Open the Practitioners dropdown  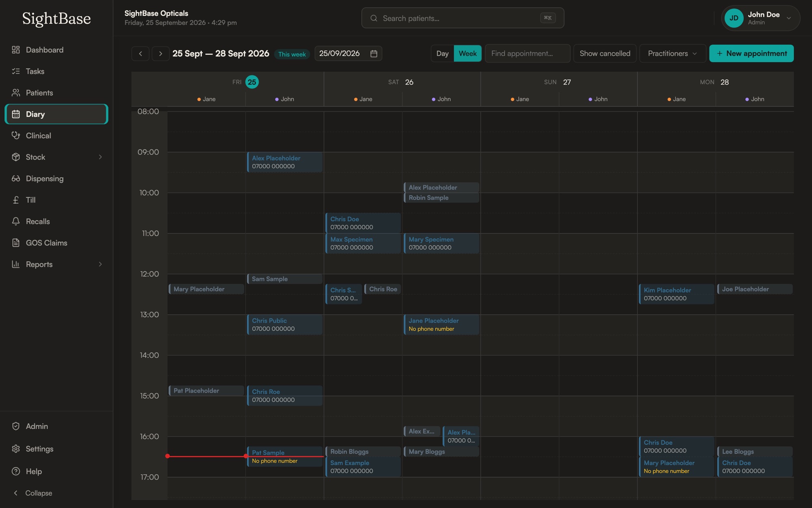click(x=673, y=53)
